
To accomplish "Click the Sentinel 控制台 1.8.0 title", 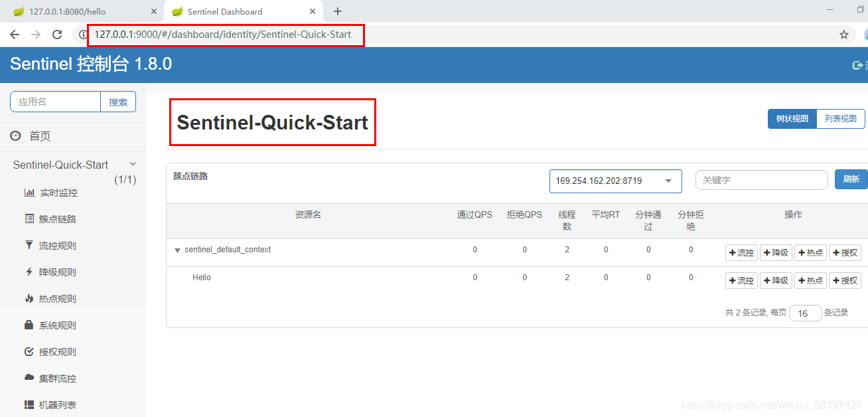I will tap(91, 64).
